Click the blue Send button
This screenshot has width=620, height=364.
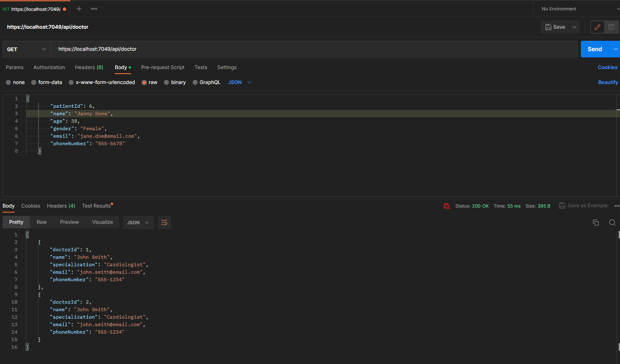point(595,49)
